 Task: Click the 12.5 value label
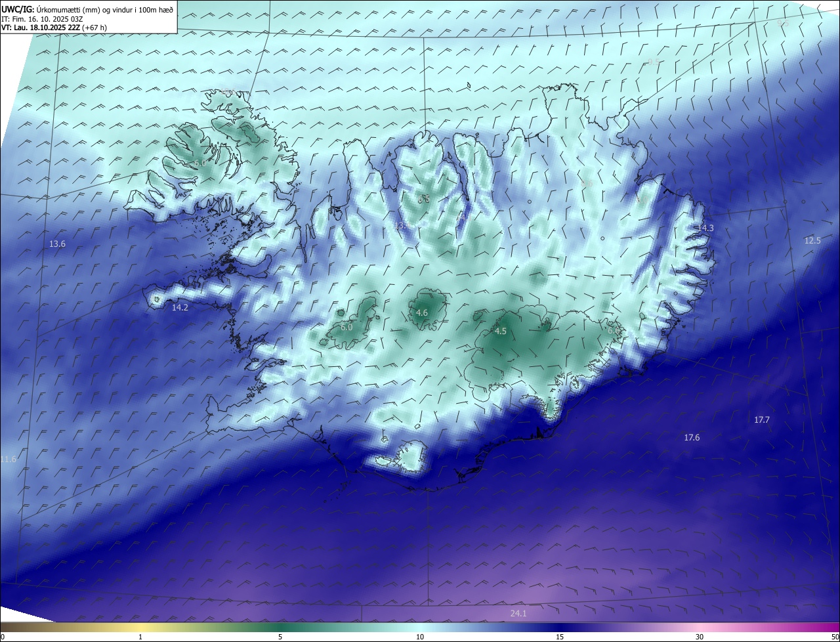(812, 241)
